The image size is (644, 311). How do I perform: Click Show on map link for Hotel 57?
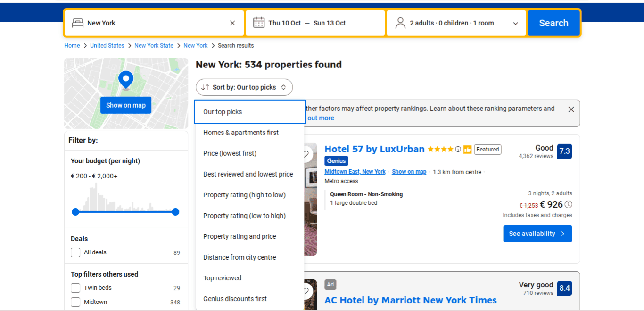[x=409, y=172]
